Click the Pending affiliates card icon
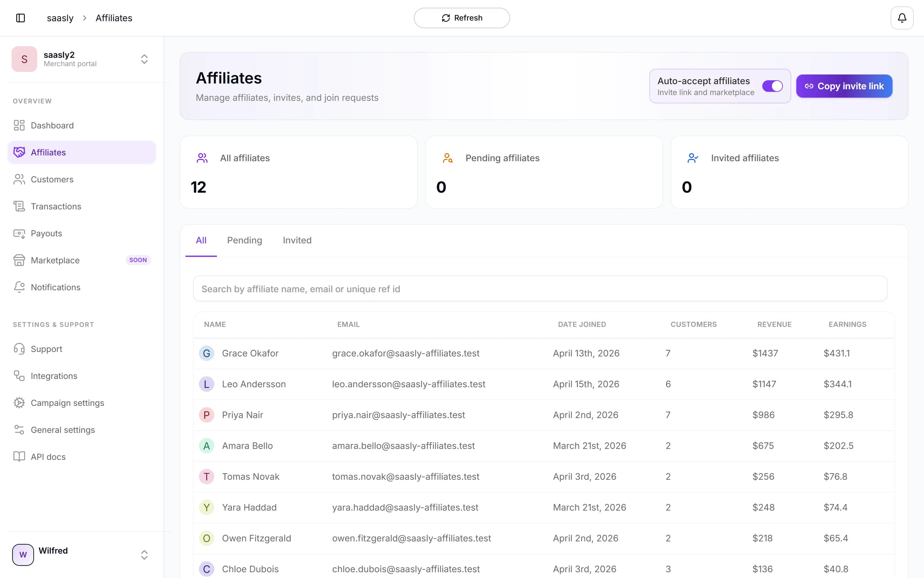 pyautogui.click(x=448, y=158)
